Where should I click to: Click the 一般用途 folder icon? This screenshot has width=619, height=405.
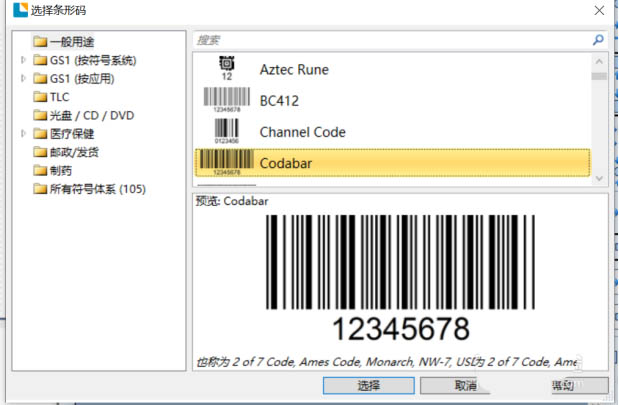tap(40, 41)
